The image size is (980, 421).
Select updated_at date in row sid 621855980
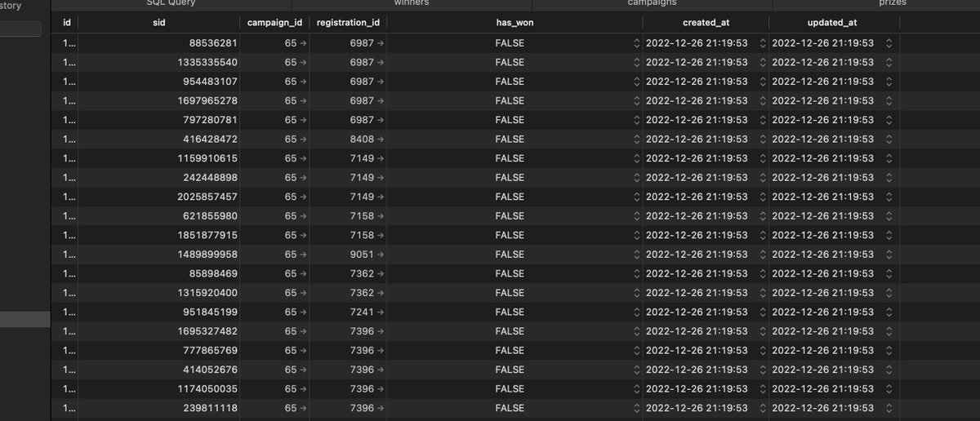[822, 216]
